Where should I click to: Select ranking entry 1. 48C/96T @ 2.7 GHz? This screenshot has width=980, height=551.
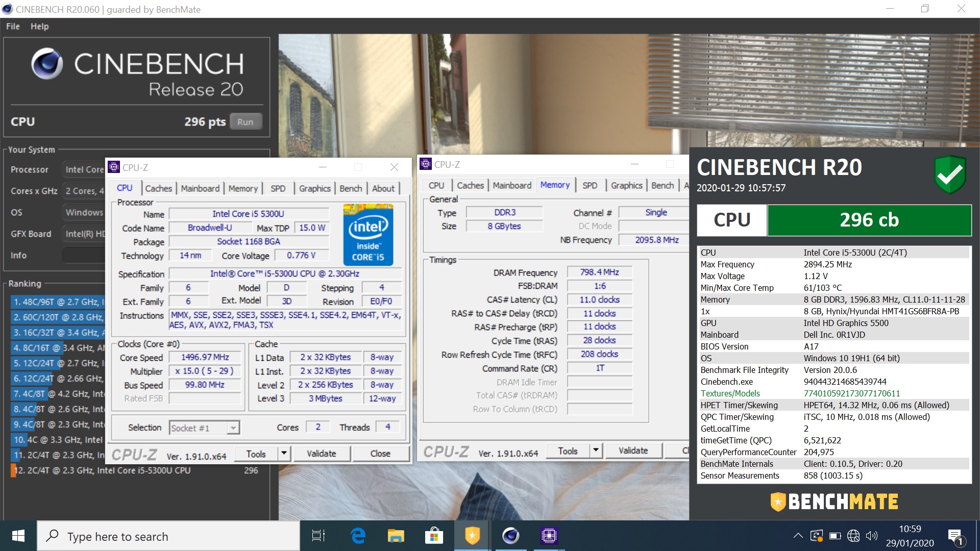[x=58, y=302]
